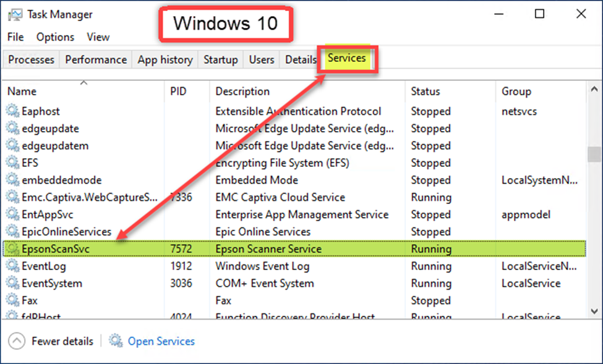Click the gear icon beside Fax service
The width and height of the screenshot is (603, 364).
click(x=12, y=301)
